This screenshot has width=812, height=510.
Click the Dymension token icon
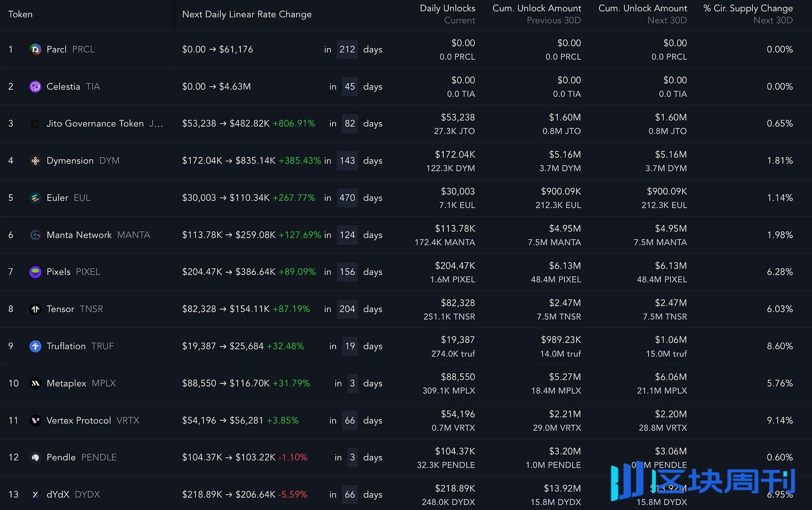[35, 161]
